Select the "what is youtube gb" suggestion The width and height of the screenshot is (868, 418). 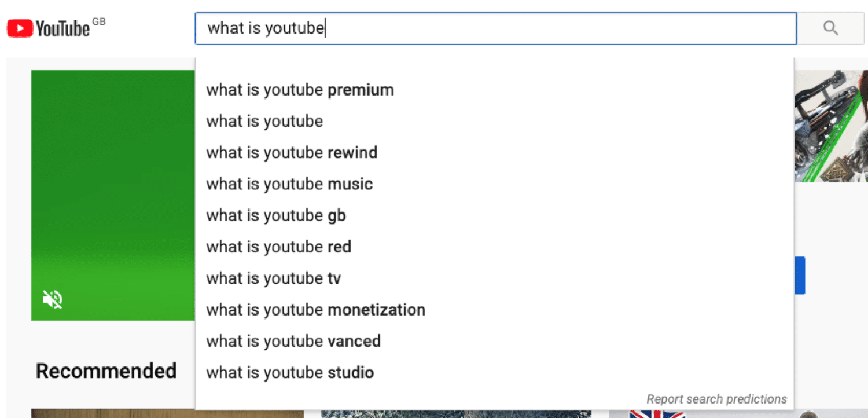(277, 215)
